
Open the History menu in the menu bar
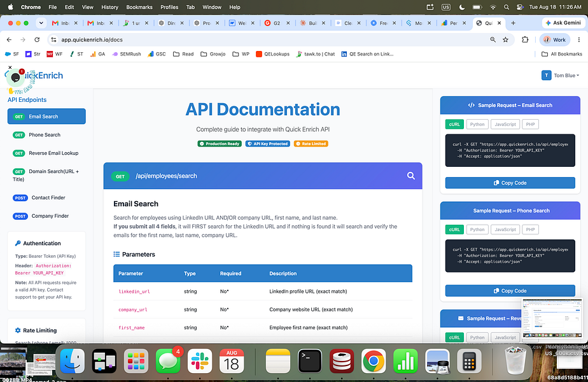(x=109, y=7)
